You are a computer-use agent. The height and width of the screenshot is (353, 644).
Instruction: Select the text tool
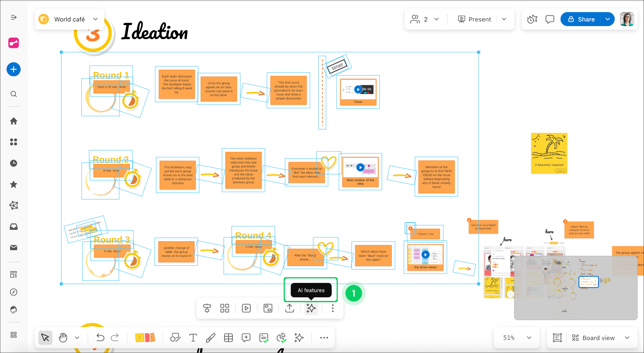(193, 338)
